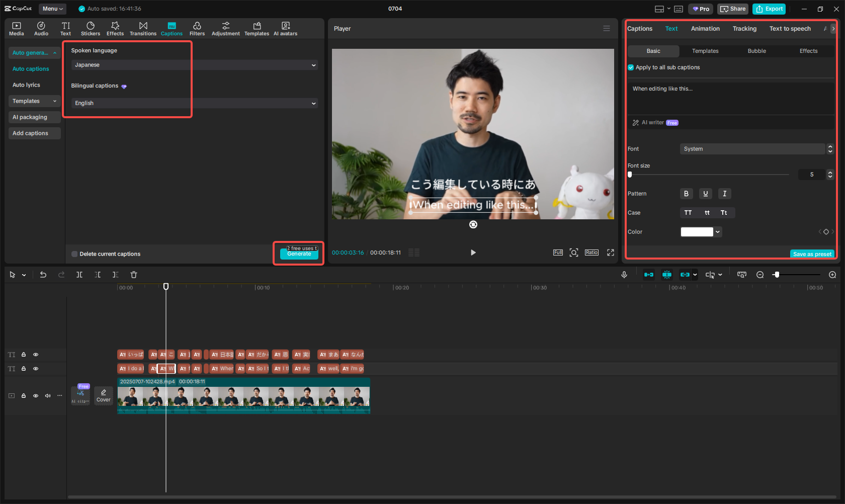845x504 pixels.
Task: Enable Delete current captions option
Action: point(74,254)
